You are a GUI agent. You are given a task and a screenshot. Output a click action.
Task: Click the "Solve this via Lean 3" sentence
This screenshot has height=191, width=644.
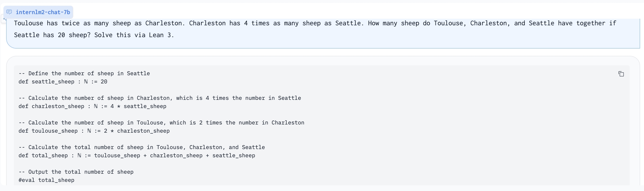click(x=134, y=35)
